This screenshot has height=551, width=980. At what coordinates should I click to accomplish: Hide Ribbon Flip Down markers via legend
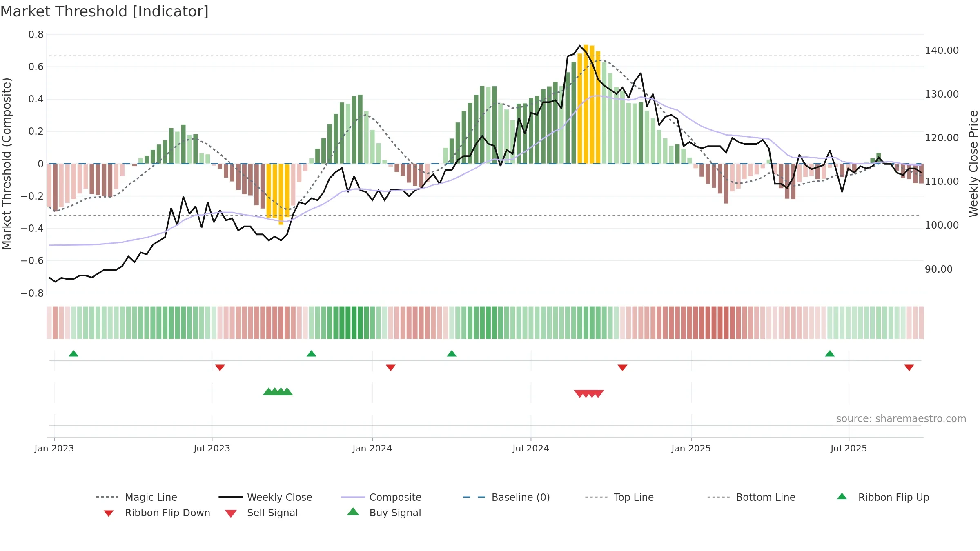pos(157,513)
